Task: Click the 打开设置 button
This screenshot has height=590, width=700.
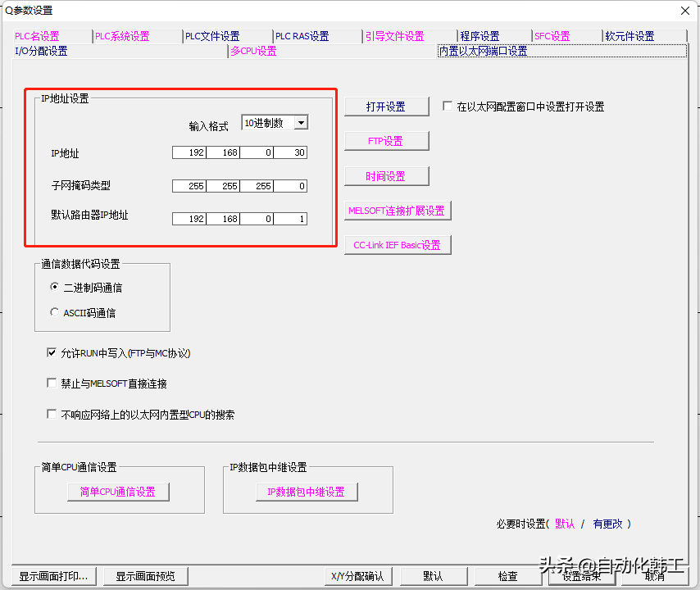Action: 386,107
